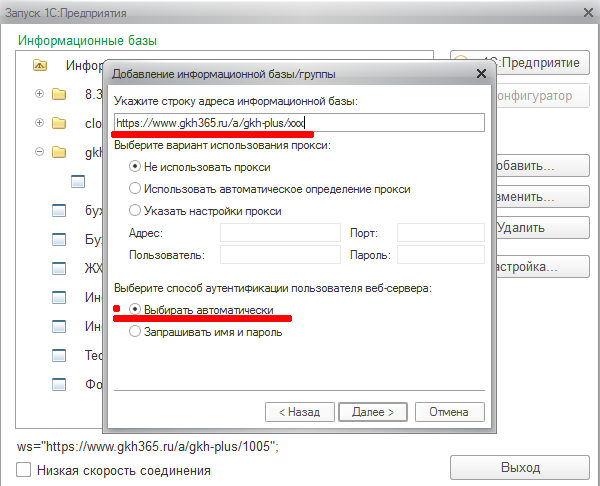Click the Удалить button in launcher window
600x486 pixels.
pos(543,228)
